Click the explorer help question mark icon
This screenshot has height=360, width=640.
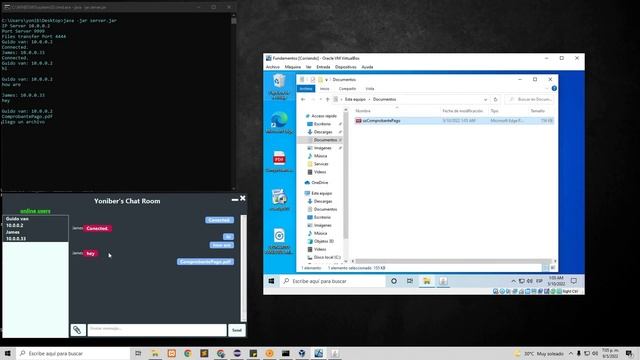[554, 88]
